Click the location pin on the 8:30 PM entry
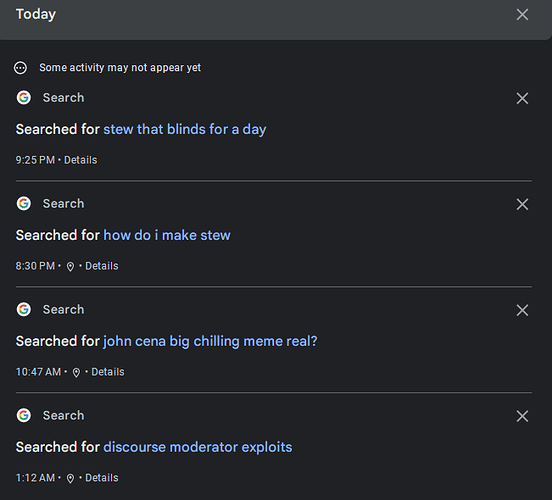 coord(70,267)
